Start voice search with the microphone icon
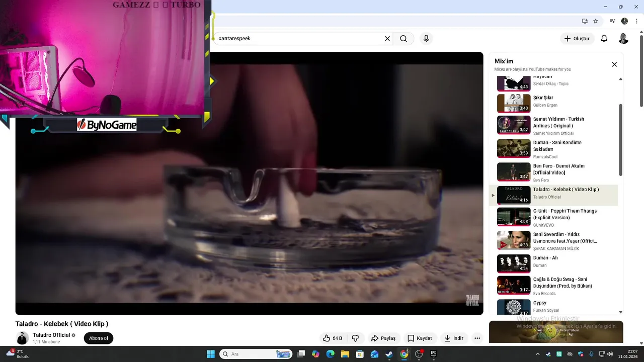The height and width of the screenshot is (362, 644). click(x=426, y=39)
